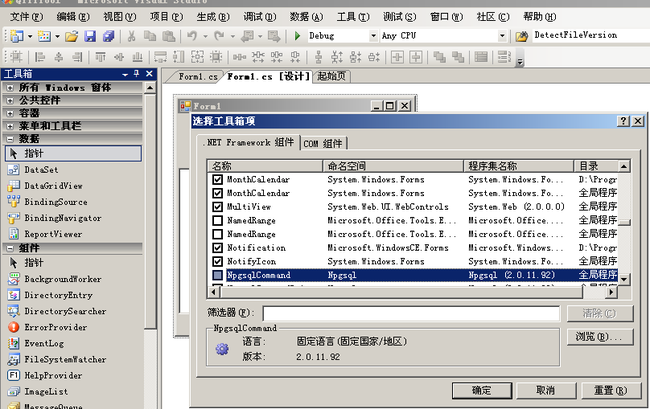The image size is (650, 409).
Task: Uncheck NotifyIcon component checkbox
Action: (217, 261)
